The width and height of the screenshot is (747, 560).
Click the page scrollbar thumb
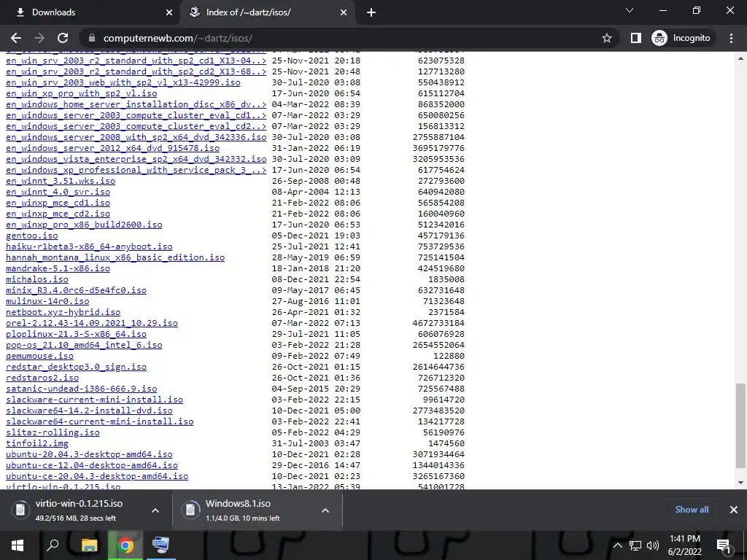coord(740,426)
